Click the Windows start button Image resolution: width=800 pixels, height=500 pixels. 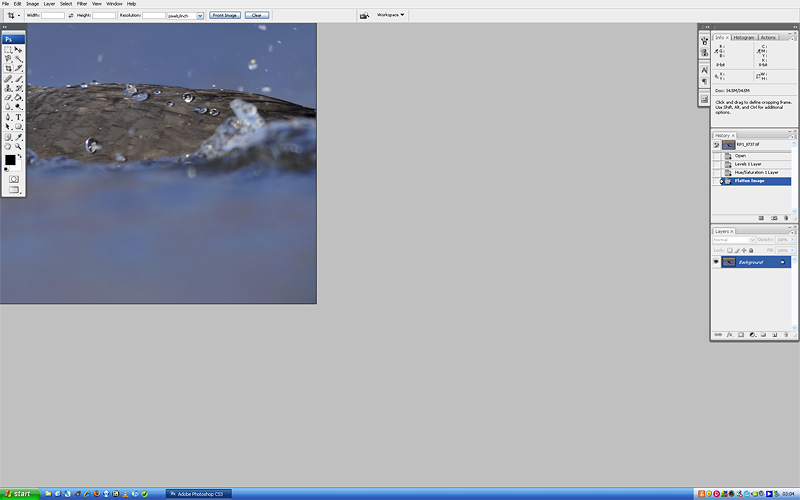tap(20, 494)
